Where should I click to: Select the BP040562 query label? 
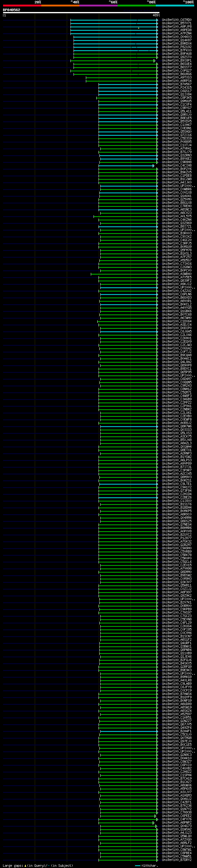[x=11, y=10]
